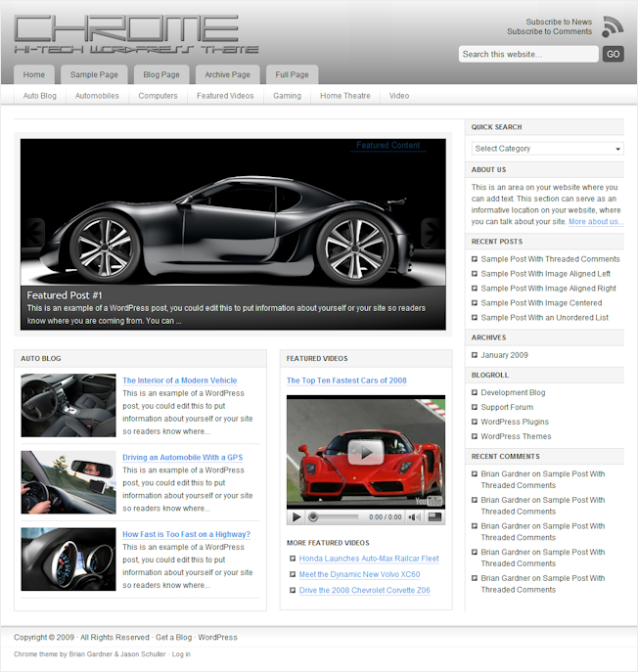Open the Full Page tab

[x=292, y=74]
